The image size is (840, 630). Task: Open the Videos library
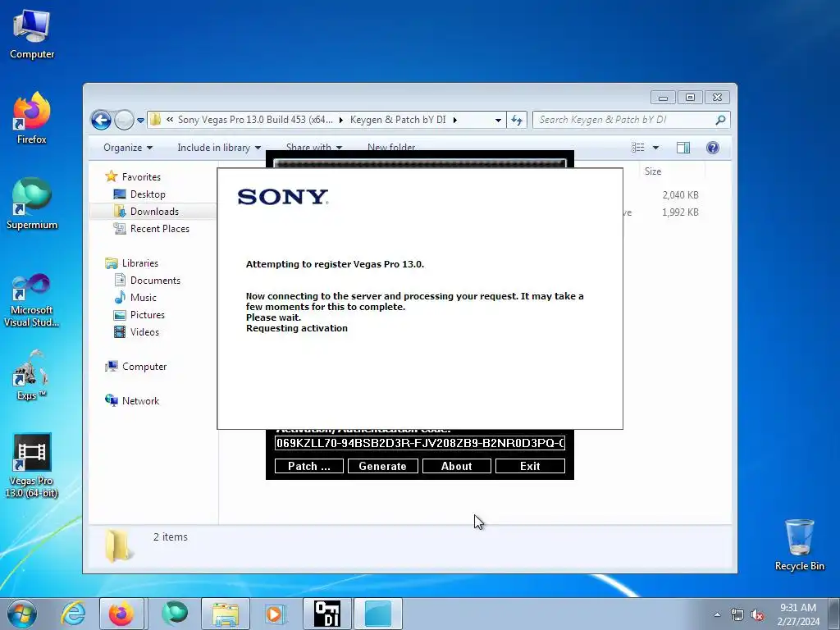(x=144, y=332)
